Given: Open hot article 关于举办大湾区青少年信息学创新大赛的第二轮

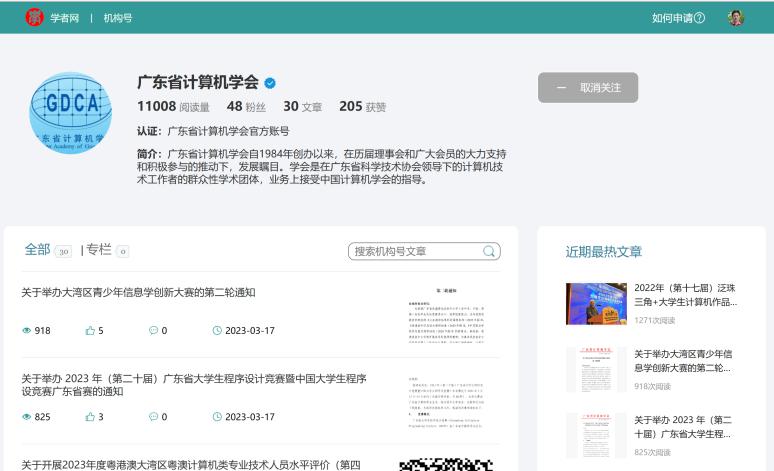Looking at the screenshot, I should point(683,361).
